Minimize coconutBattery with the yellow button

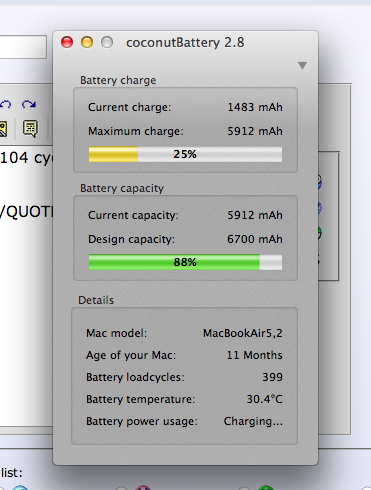(87, 42)
